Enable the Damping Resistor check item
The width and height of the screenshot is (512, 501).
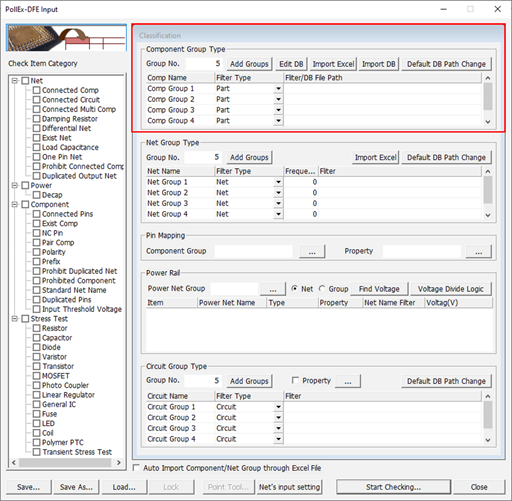point(37,119)
